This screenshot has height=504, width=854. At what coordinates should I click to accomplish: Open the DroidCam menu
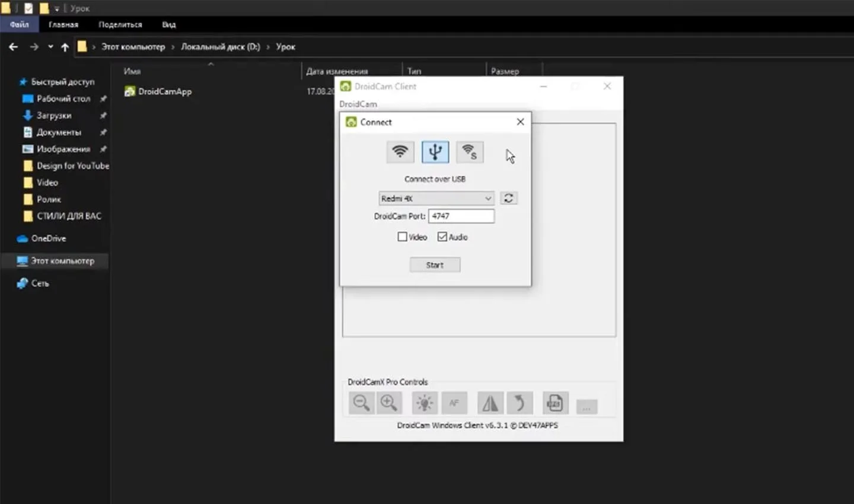pos(358,104)
